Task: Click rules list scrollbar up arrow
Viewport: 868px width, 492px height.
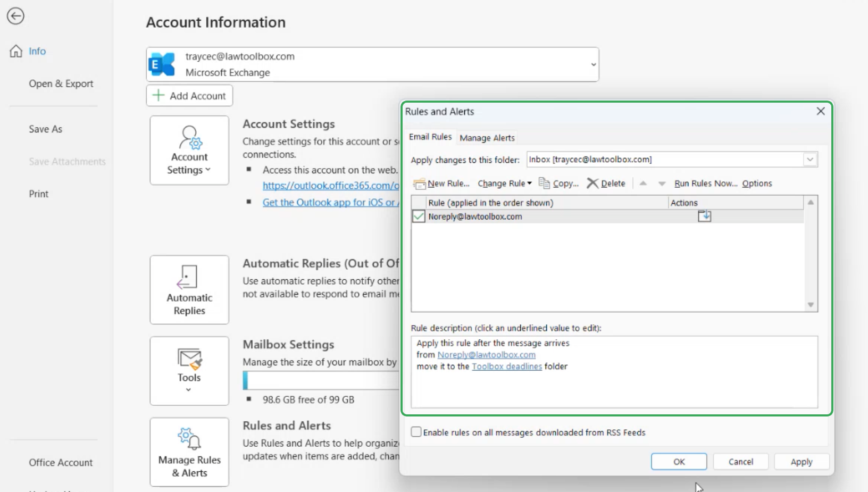Action: coord(811,203)
